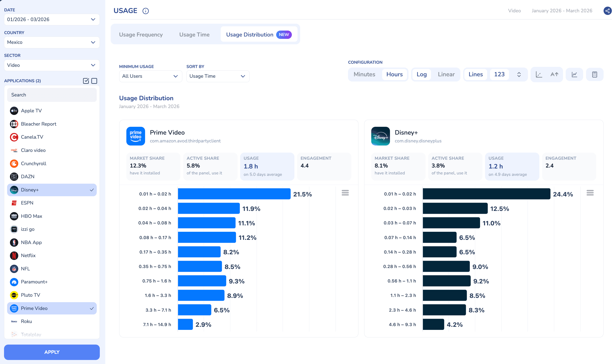
Task: Open Disney+ chart hamburger menu
Action: coord(590,193)
